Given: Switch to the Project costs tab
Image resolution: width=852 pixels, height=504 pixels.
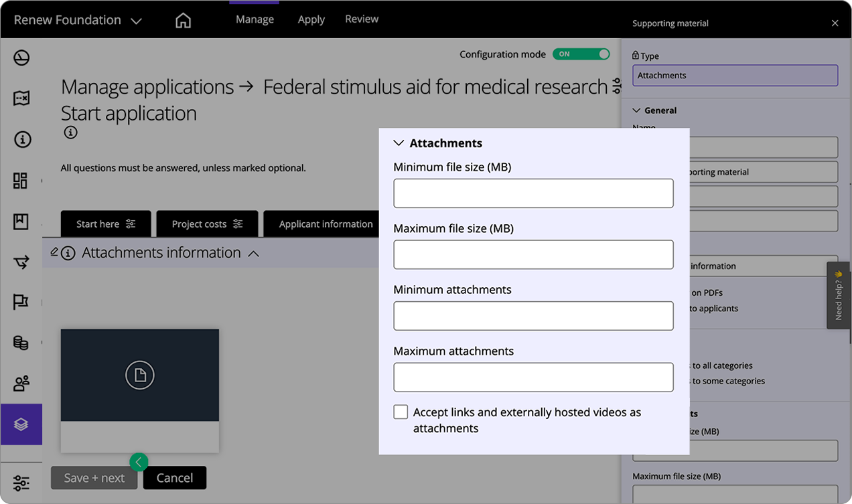Looking at the screenshot, I should point(207,224).
